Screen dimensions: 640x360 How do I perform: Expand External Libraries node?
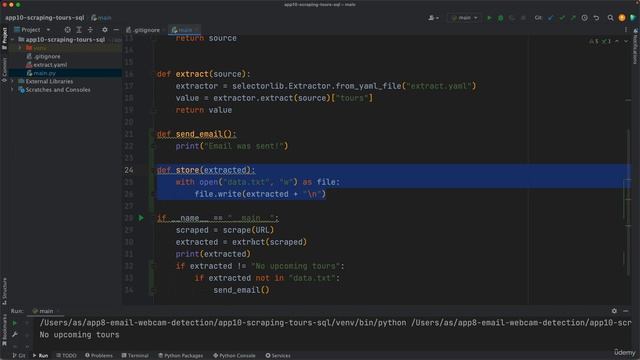coord(13,81)
